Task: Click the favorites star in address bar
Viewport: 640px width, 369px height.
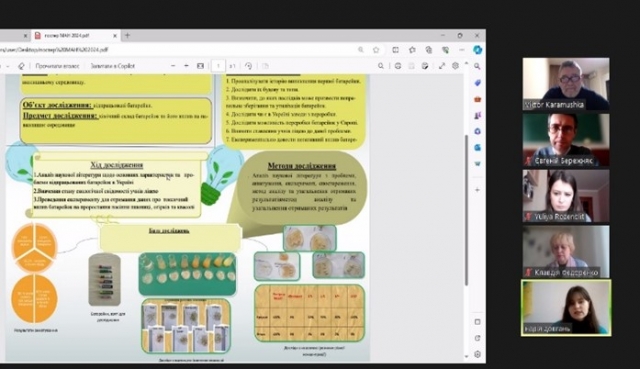Action: 376,50
